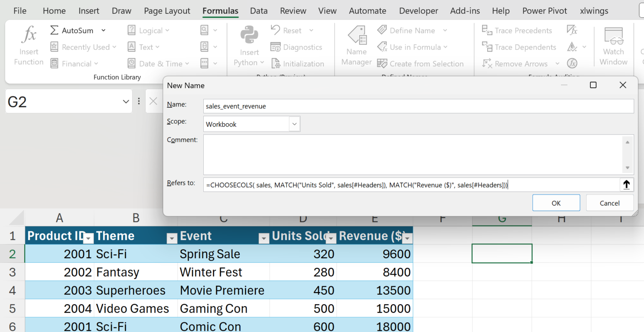Open the Page Layout tab
The width and height of the screenshot is (644, 332).
coord(167,11)
